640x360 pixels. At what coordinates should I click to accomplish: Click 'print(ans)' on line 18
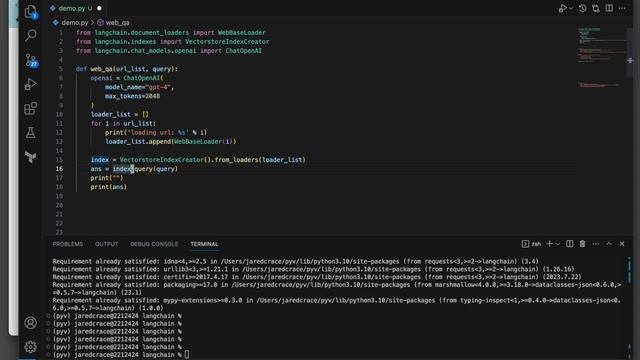pyautogui.click(x=109, y=187)
